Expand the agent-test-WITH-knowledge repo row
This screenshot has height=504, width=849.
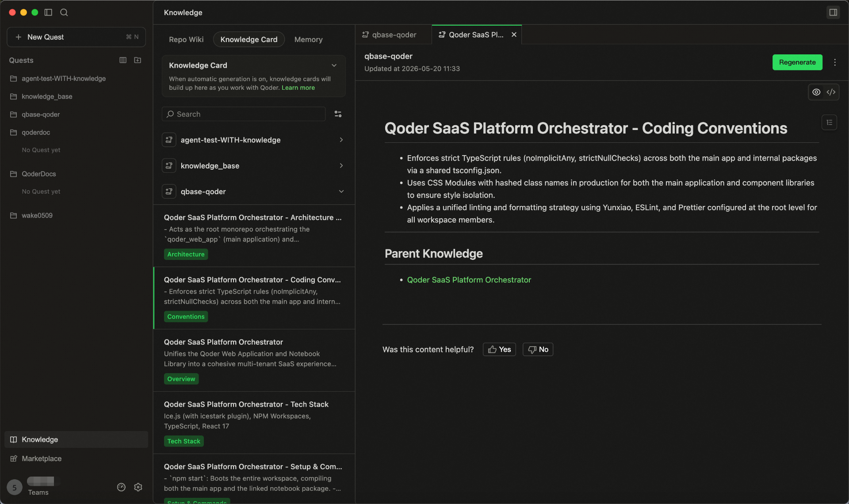341,140
